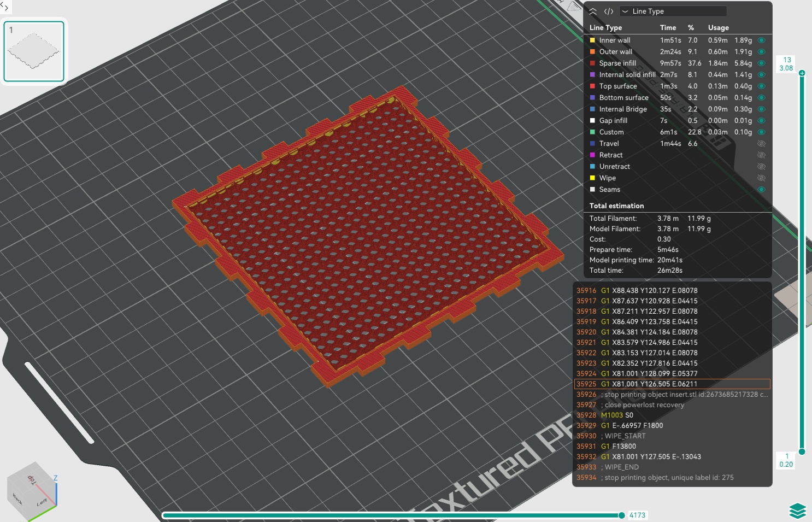Click the Wipe yellow swatch
Viewport: 812px width, 522px height.
pyautogui.click(x=592, y=178)
